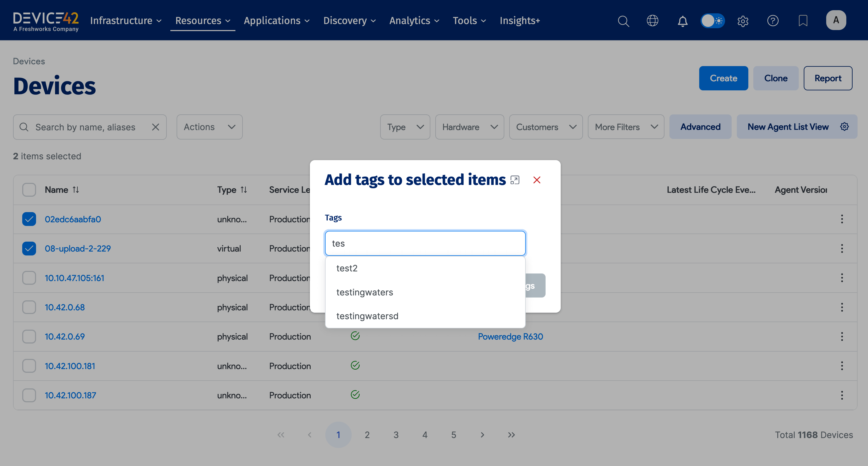The height and width of the screenshot is (466, 868).
Task: Open the Hardware filter dropdown
Action: (469, 127)
